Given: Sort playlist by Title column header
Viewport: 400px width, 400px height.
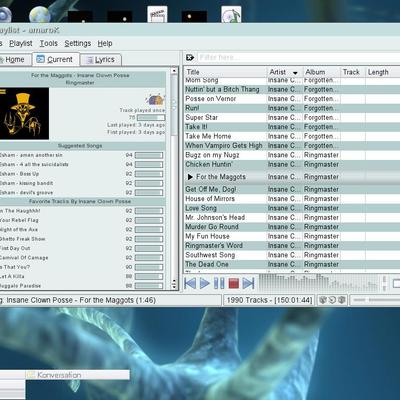Looking at the screenshot, I should (x=226, y=72).
